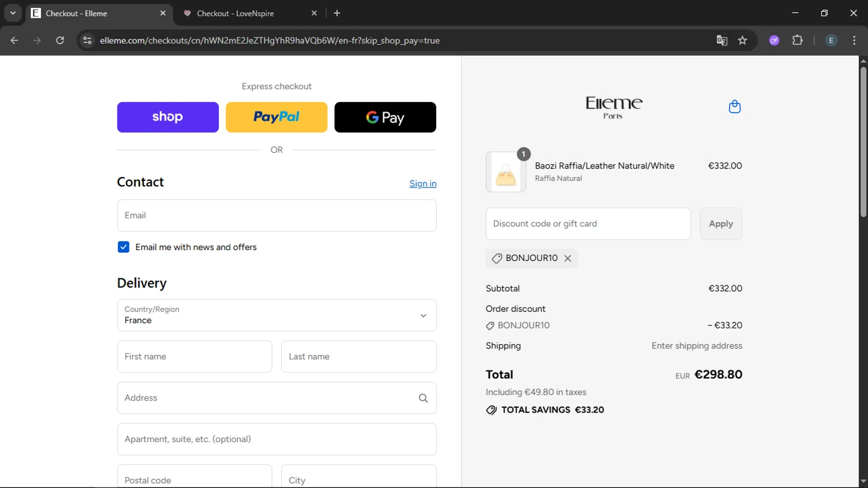868x488 pixels.
Task: Focus the Email input field
Action: [277, 215]
